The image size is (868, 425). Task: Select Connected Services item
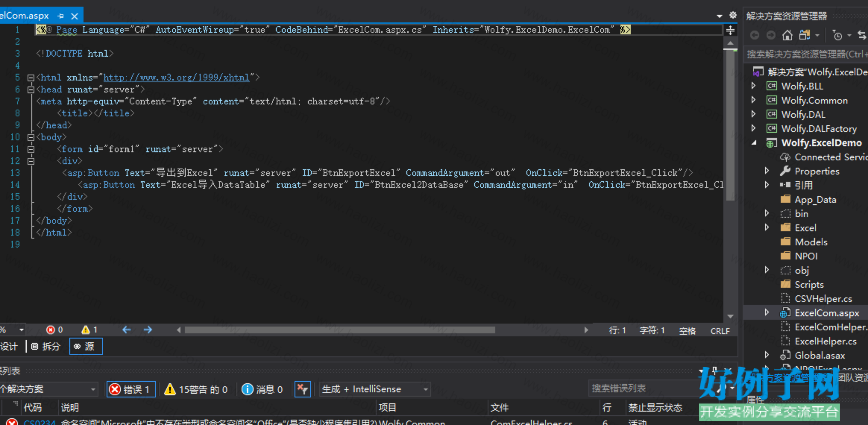(x=824, y=157)
